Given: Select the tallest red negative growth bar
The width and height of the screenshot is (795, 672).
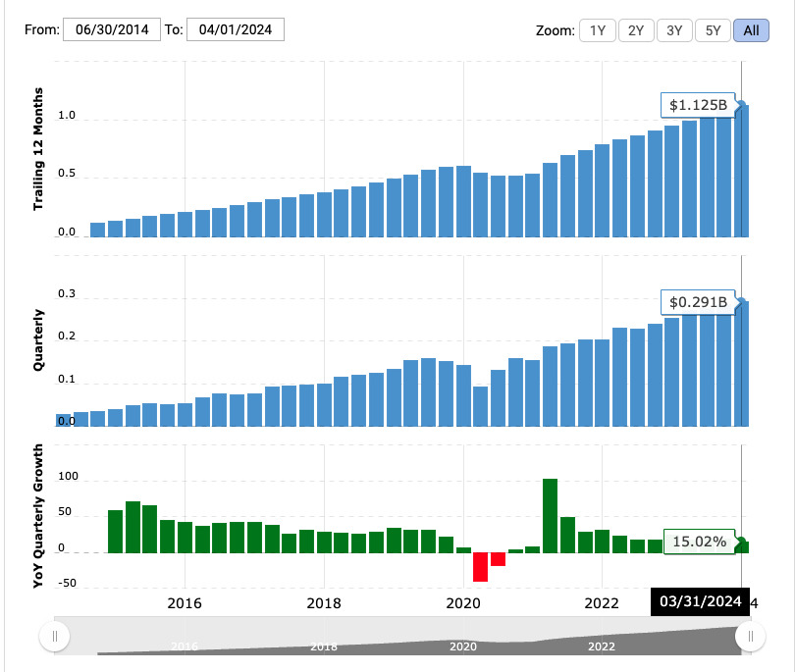Looking at the screenshot, I should [480, 567].
